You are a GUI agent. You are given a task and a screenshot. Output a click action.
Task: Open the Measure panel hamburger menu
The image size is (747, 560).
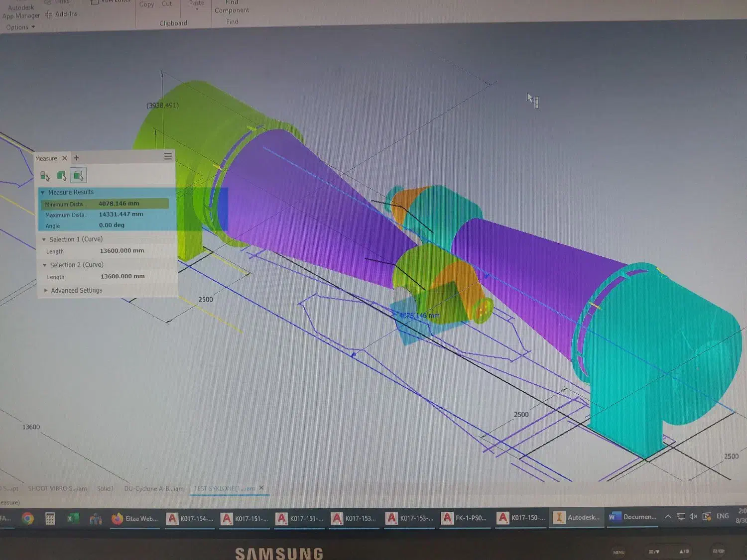coord(168,157)
